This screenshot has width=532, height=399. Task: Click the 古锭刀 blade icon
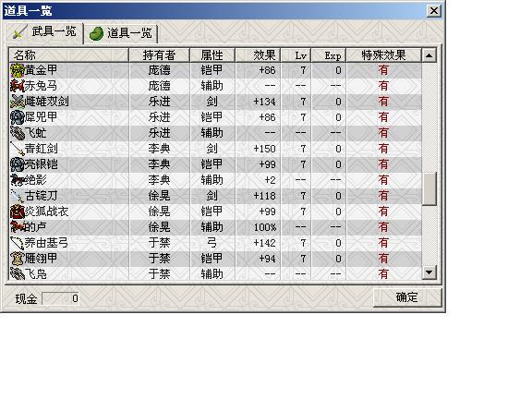pos(17,196)
